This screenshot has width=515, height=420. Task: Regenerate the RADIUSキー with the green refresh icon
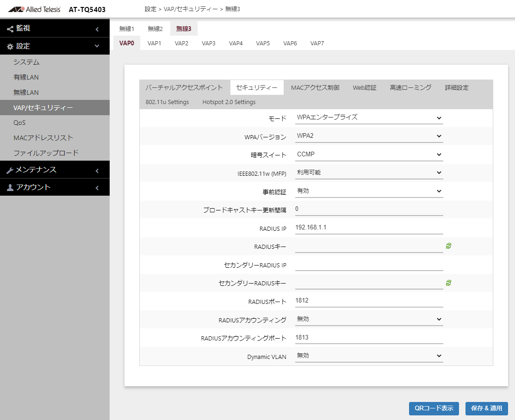pyautogui.click(x=447, y=246)
